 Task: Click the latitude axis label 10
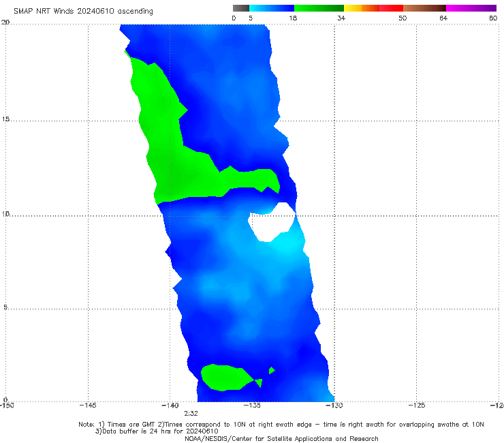click(5, 213)
